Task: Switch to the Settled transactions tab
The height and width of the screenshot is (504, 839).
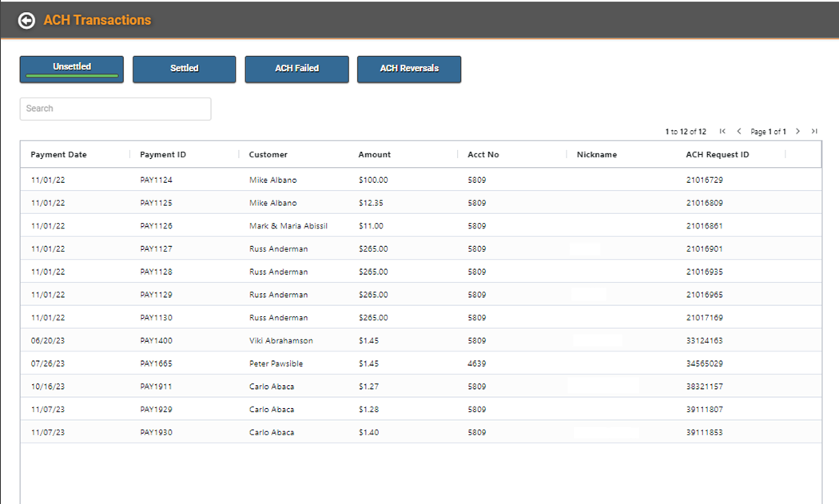Action: coord(184,69)
